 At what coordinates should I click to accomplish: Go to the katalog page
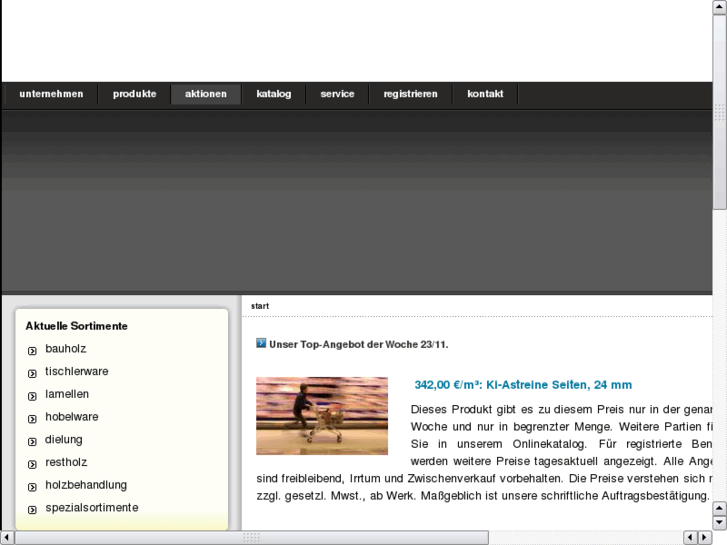(x=274, y=94)
